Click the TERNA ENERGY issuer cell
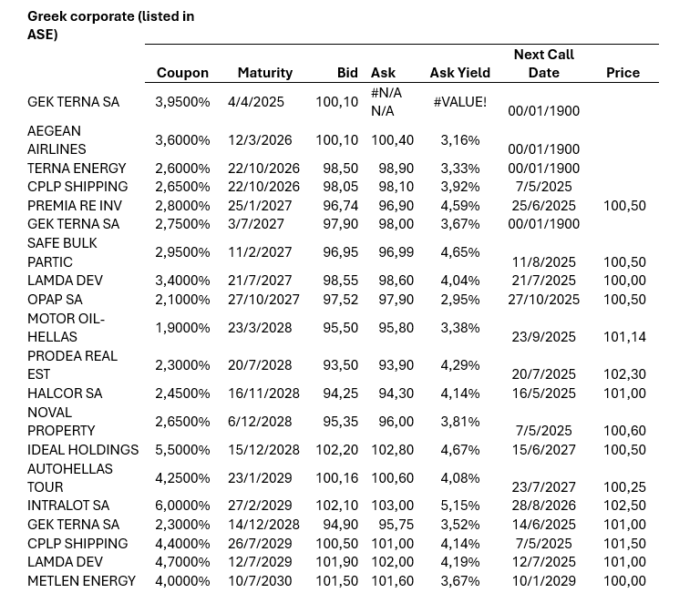 pyautogui.click(x=77, y=169)
